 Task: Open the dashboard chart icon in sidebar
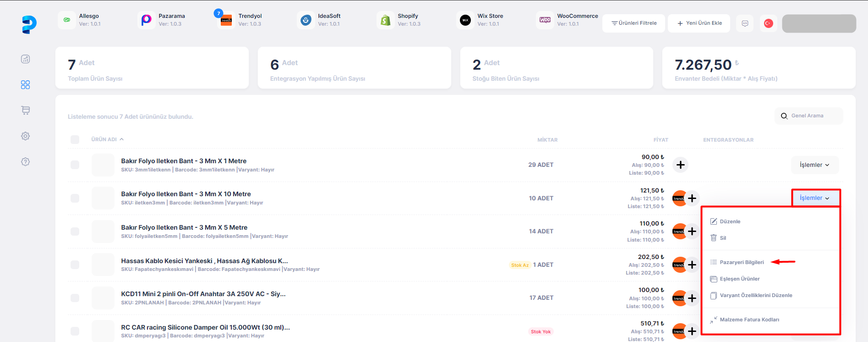(26, 59)
